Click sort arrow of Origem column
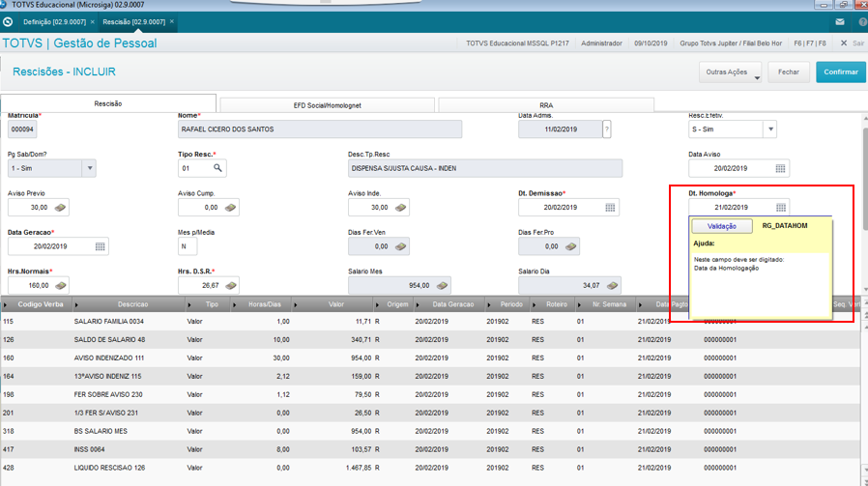Image resolution: width=868 pixels, height=486 pixels. (377, 304)
